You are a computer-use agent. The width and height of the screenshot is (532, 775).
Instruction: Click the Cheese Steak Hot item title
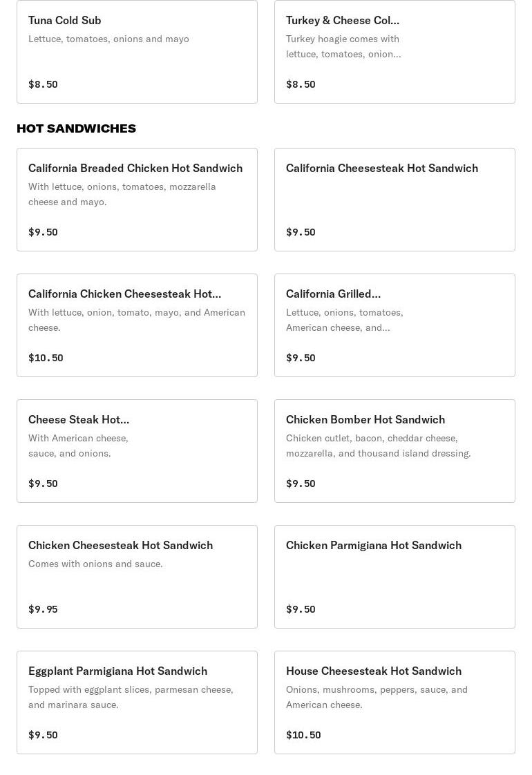tap(79, 420)
